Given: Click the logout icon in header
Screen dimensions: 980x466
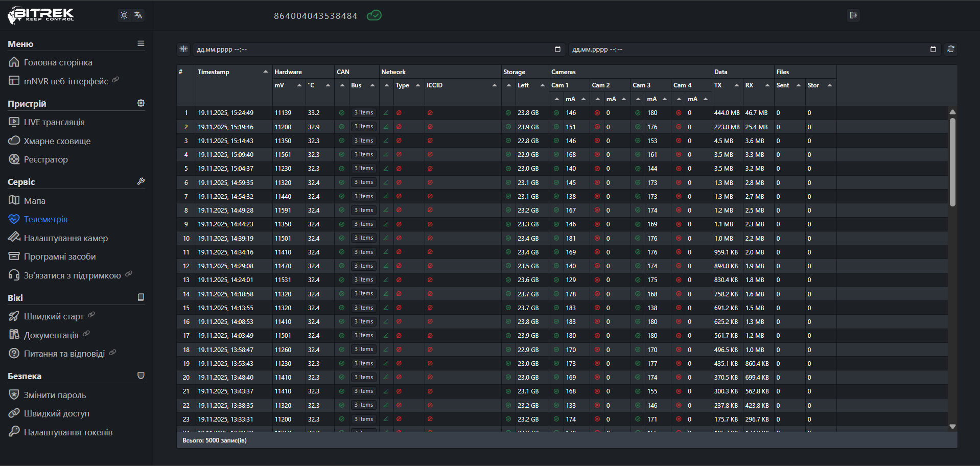Looking at the screenshot, I should click(x=853, y=15).
